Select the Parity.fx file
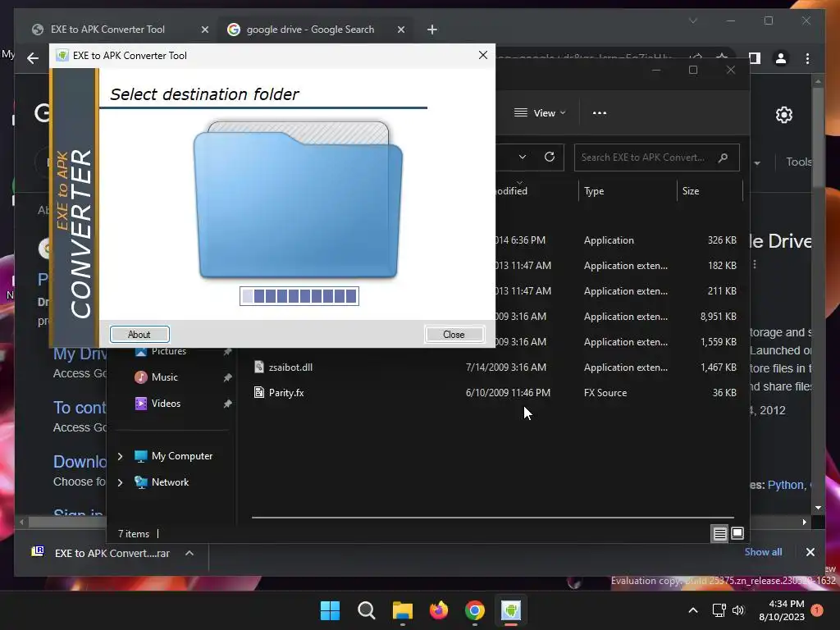Screen dimensions: 840x630 (286, 393)
